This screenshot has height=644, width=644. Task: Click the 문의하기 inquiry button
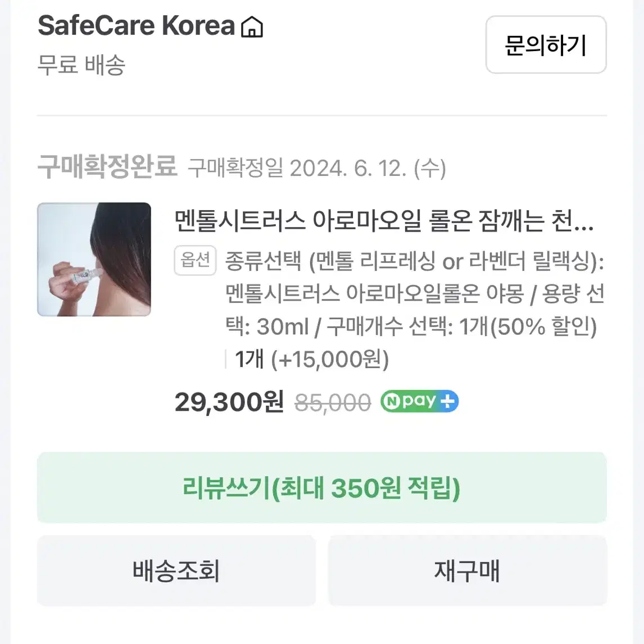[x=546, y=45]
